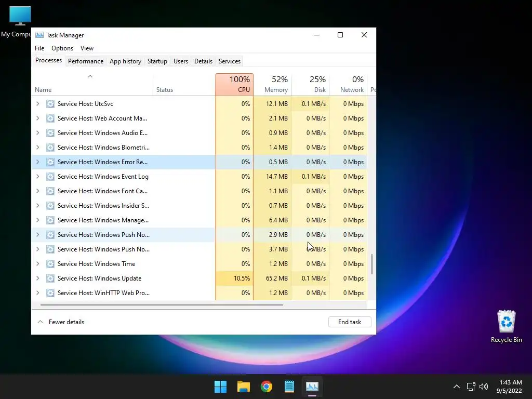Click gear icon for Service Host: Windows Error Re...
The height and width of the screenshot is (399, 532).
(50, 162)
